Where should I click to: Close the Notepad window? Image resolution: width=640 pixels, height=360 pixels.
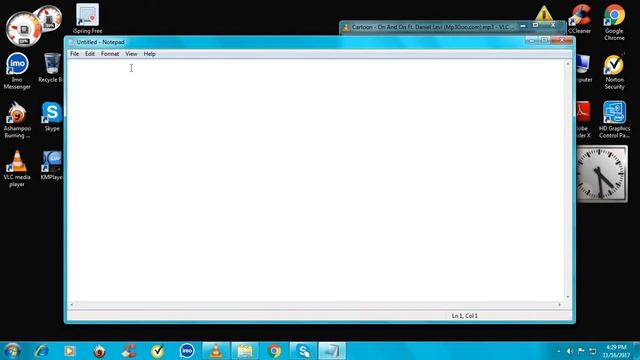coord(562,40)
